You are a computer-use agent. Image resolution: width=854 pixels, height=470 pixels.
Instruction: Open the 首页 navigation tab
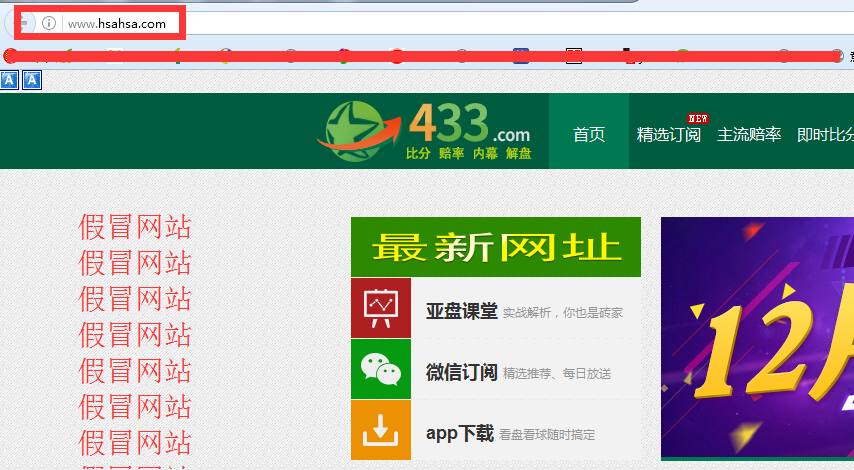point(589,135)
